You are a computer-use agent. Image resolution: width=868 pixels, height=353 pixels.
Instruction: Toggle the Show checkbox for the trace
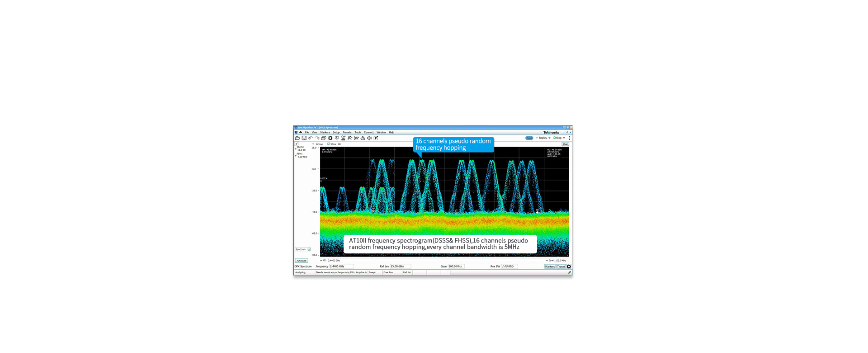point(329,144)
